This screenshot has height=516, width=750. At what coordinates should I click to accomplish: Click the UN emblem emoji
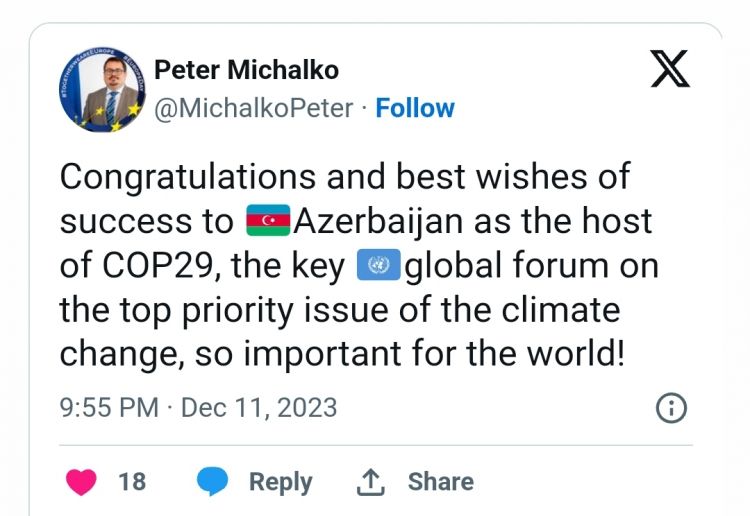pos(379,266)
